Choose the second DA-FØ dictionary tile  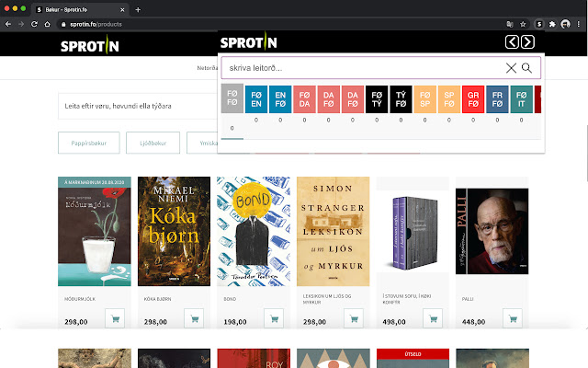coord(353,99)
